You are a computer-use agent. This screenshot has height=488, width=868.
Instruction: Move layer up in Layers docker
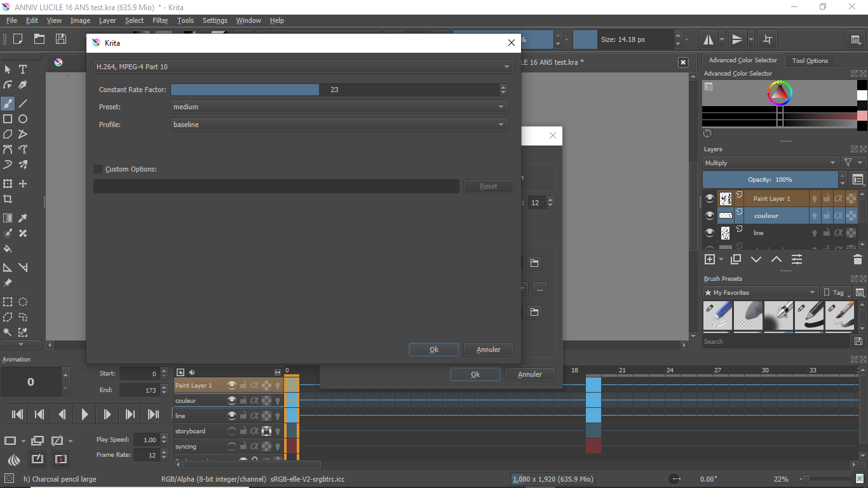click(x=776, y=259)
